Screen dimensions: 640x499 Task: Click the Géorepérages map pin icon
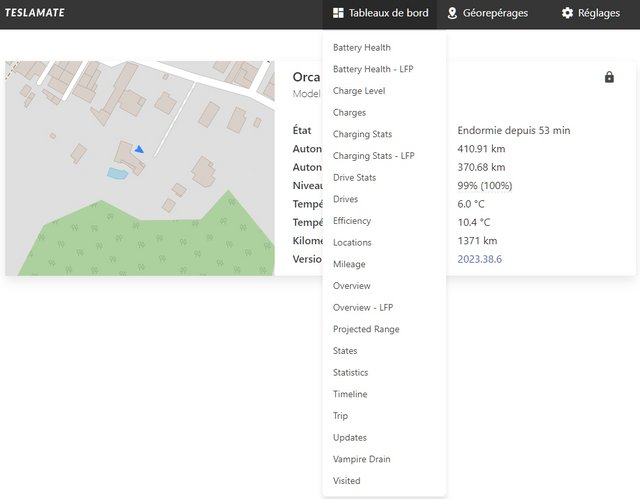[452, 13]
